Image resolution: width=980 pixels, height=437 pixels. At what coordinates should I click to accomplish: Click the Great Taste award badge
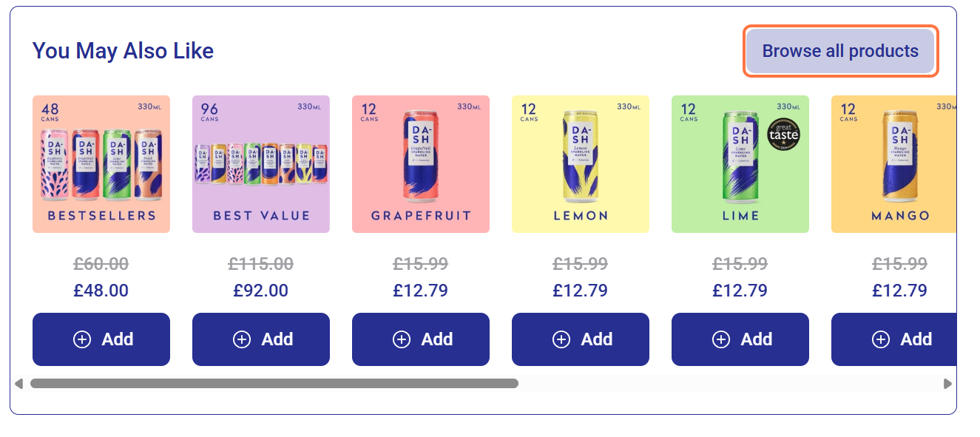(783, 135)
